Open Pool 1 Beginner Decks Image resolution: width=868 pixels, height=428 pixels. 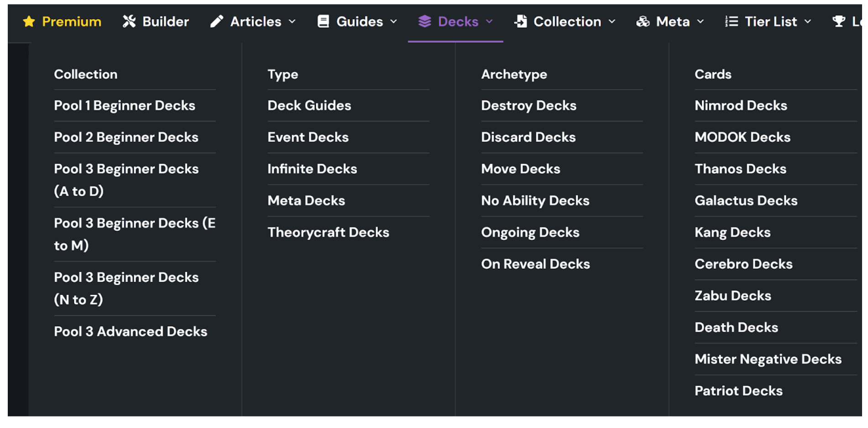125,105
